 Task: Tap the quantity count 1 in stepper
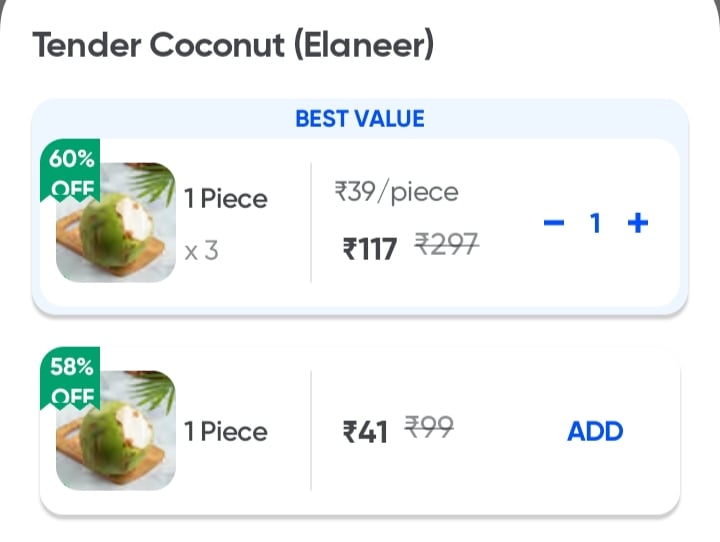point(596,223)
